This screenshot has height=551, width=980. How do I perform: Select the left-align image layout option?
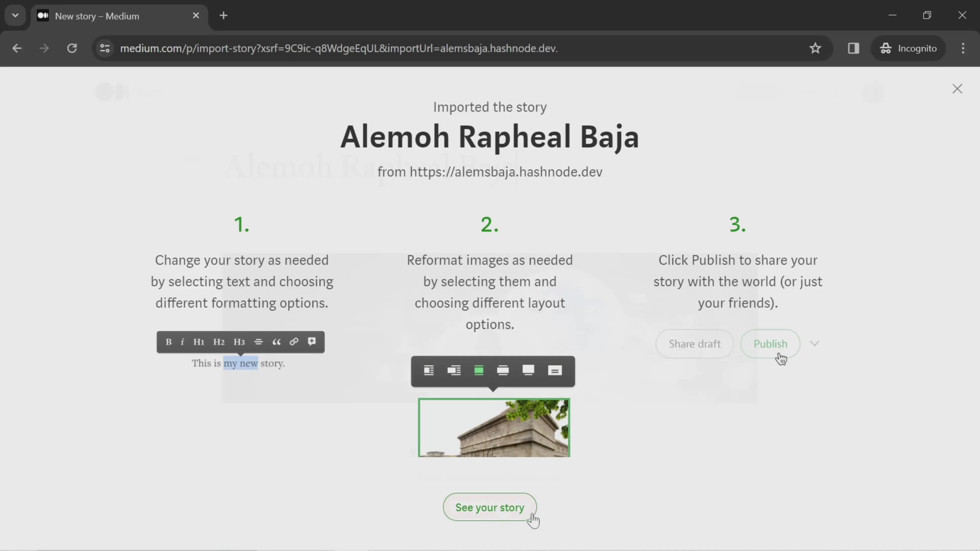pyautogui.click(x=429, y=370)
